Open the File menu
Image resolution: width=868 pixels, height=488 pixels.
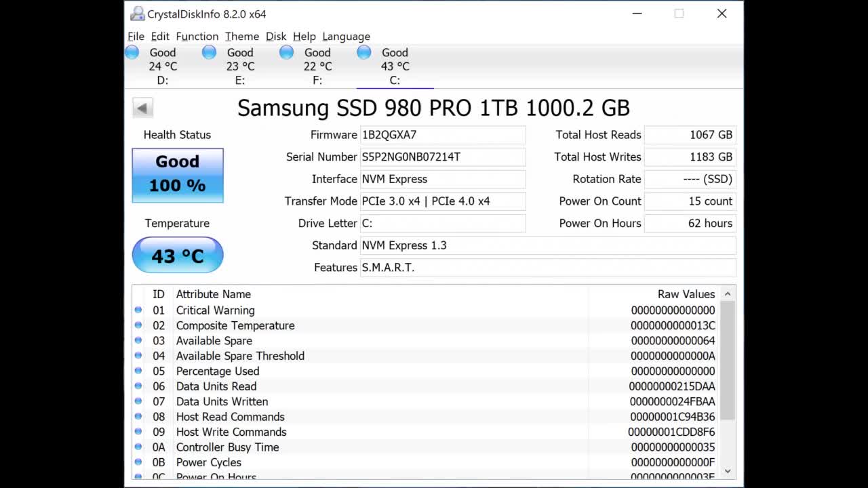click(136, 37)
